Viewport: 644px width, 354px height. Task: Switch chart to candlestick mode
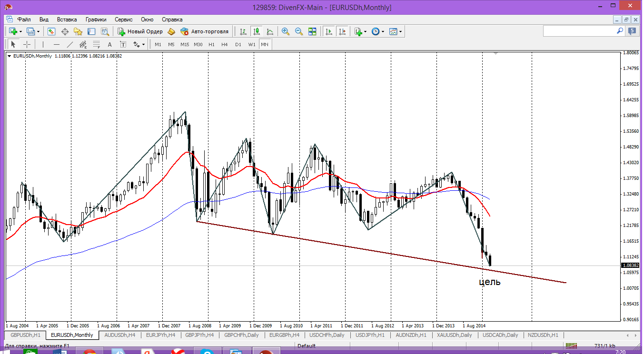[x=257, y=31]
